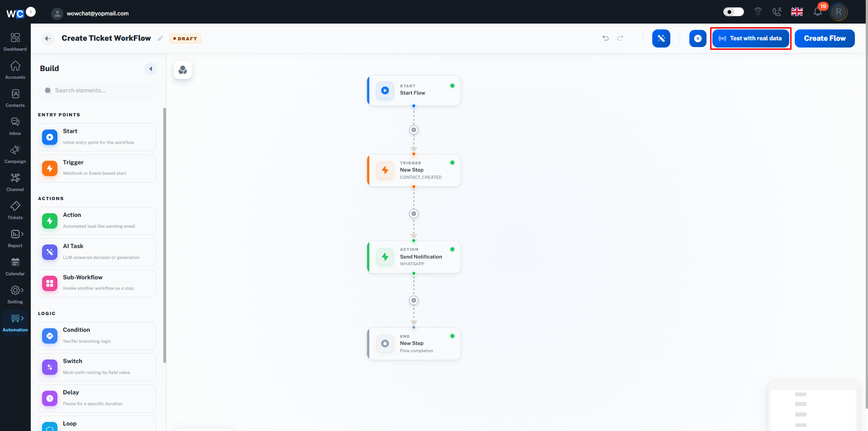
Task: Open Inbox from the sidebar
Action: [15, 126]
